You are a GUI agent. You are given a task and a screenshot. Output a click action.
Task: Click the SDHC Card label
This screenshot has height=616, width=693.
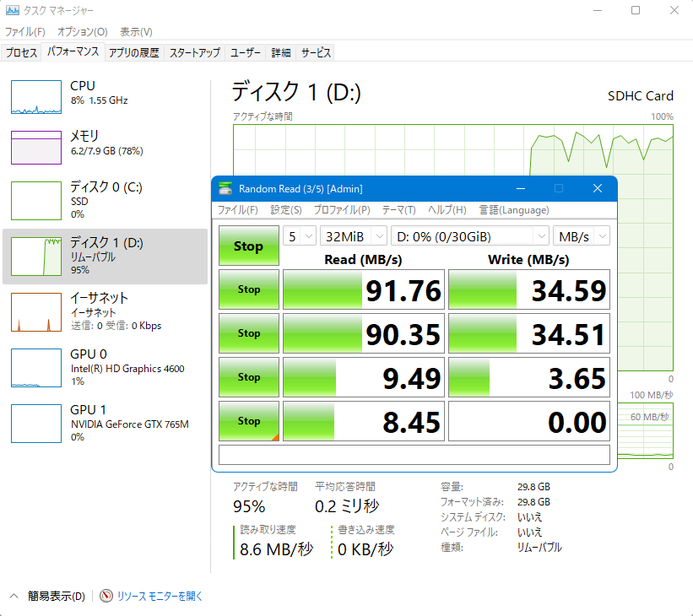641,96
